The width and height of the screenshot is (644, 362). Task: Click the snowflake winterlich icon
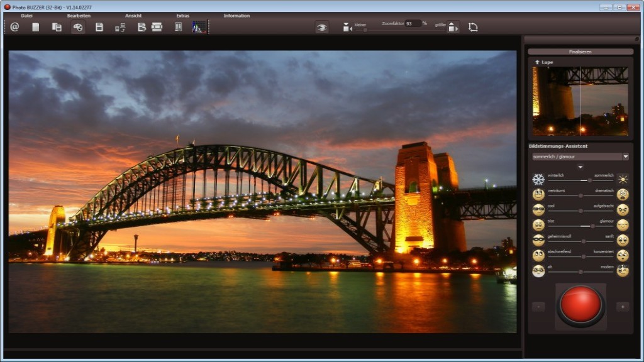(x=538, y=179)
